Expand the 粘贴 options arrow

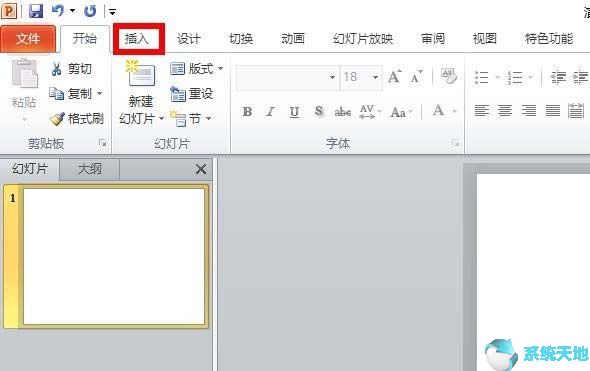pos(24,120)
